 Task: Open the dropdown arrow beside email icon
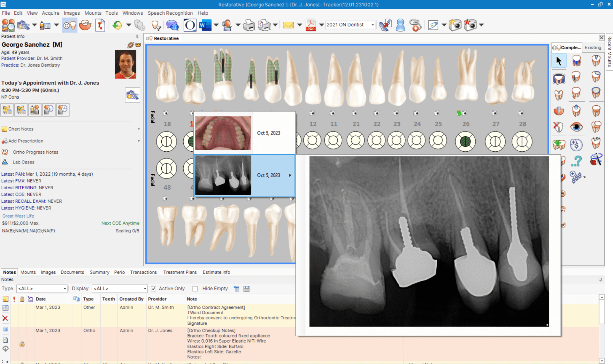299,25
